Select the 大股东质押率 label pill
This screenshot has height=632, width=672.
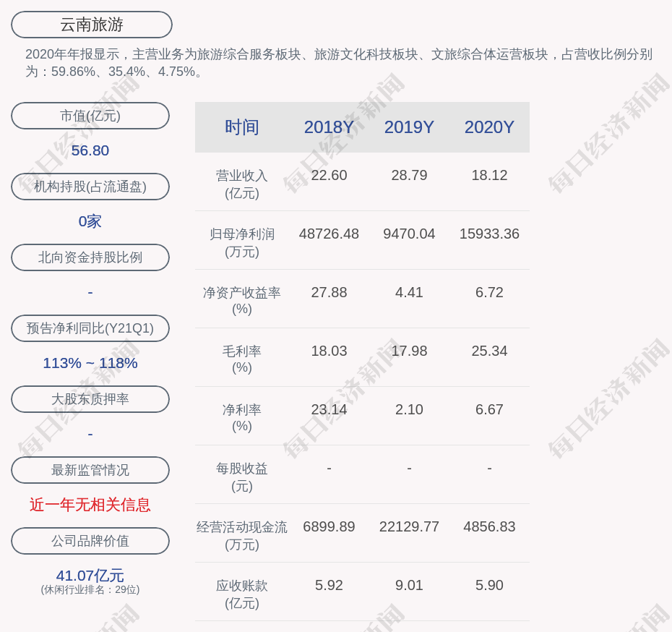90,399
